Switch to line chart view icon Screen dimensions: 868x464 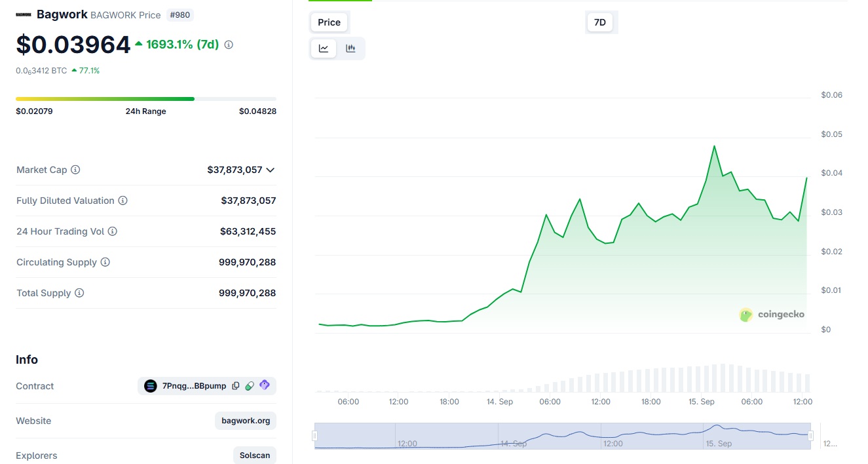pos(324,48)
